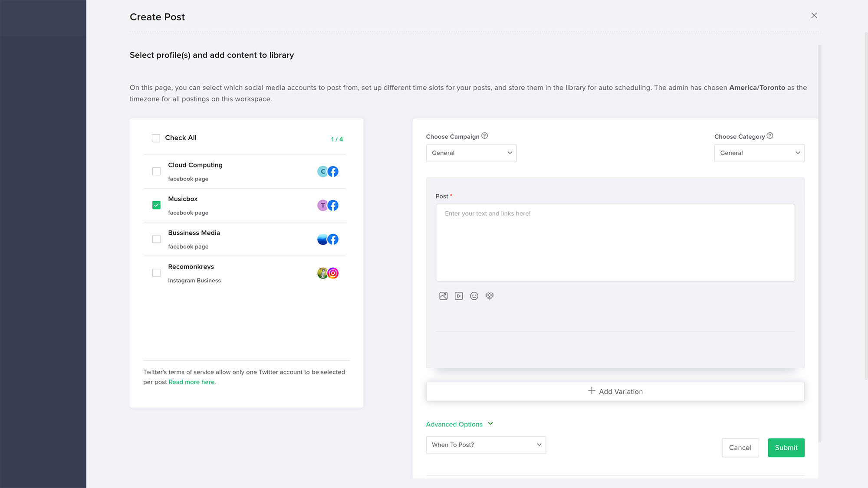
Task: Click the Choose Campaign help icon
Action: click(x=485, y=136)
